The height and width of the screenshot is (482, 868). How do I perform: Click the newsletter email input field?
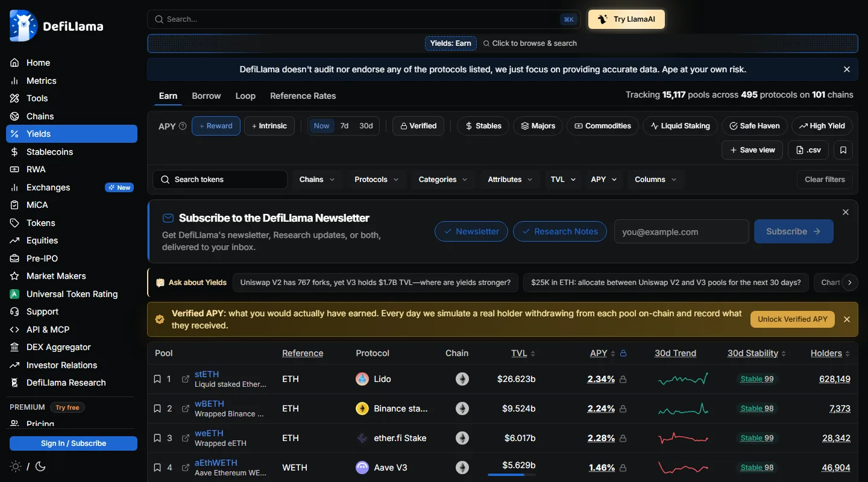click(682, 231)
